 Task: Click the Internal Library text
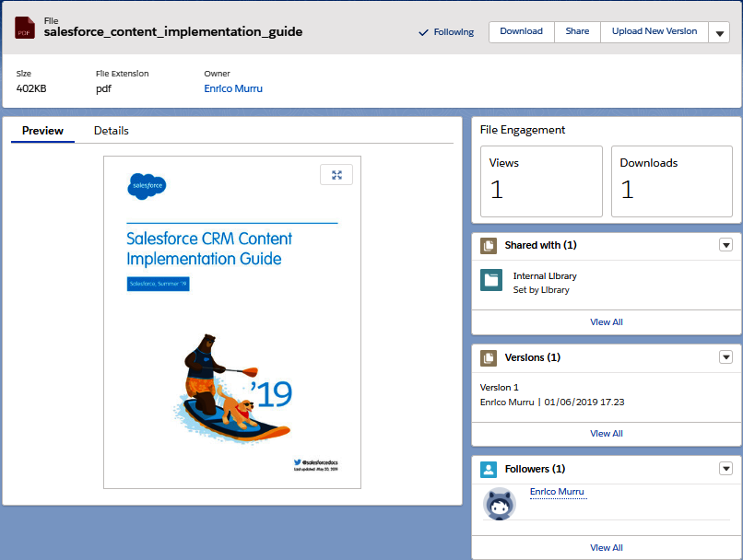click(x=545, y=276)
